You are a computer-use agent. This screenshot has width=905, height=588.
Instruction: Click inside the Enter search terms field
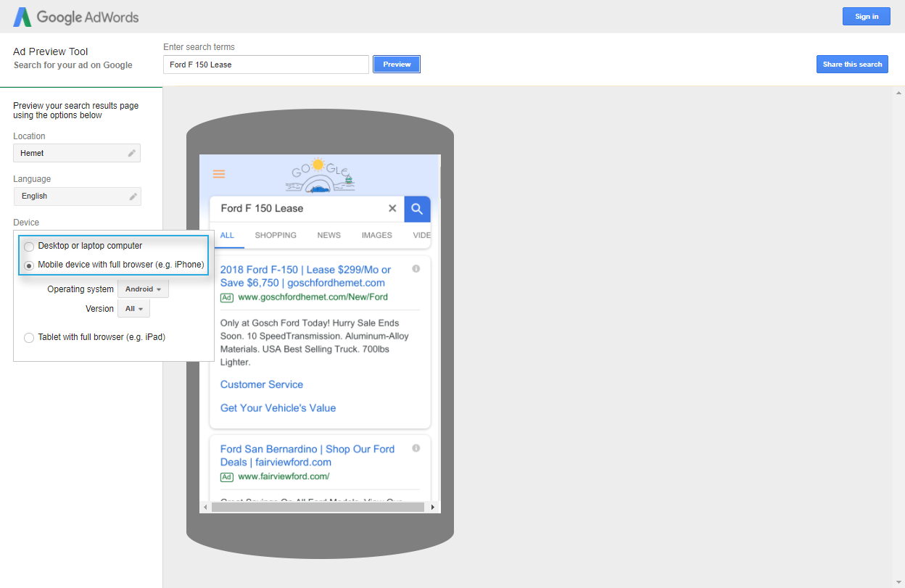(265, 64)
